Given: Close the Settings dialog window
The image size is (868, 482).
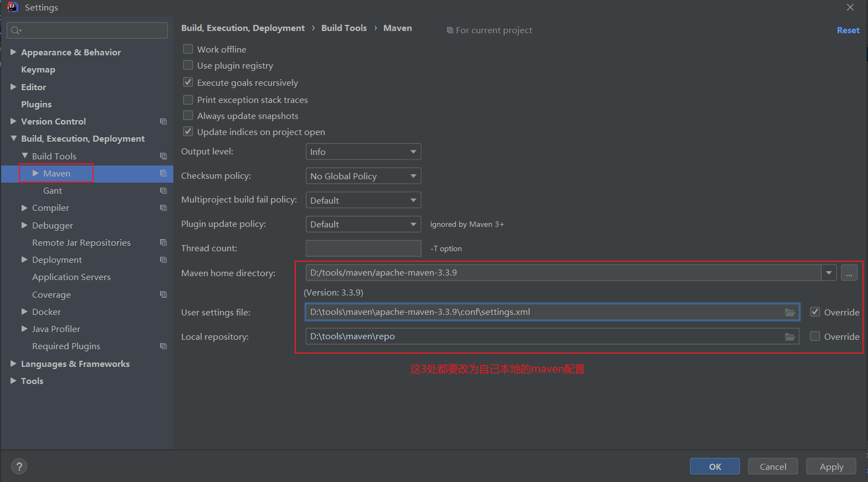Looking at the screenshot, I should (850, 7).
